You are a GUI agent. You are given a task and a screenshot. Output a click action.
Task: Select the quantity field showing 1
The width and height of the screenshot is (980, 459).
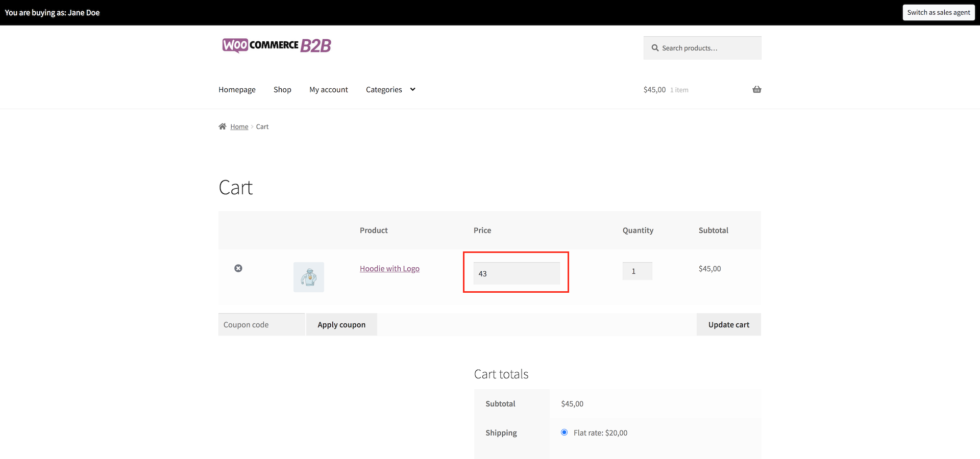(637, 270)
